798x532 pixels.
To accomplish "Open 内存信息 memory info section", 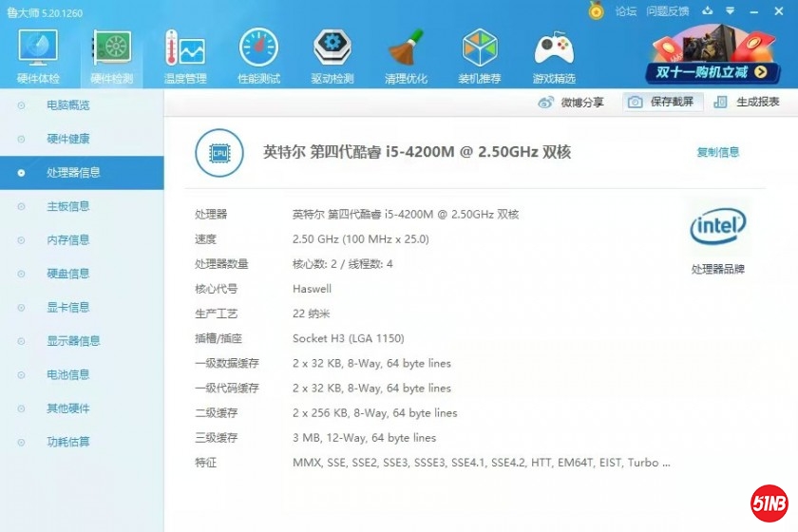I will pos(68,240).
